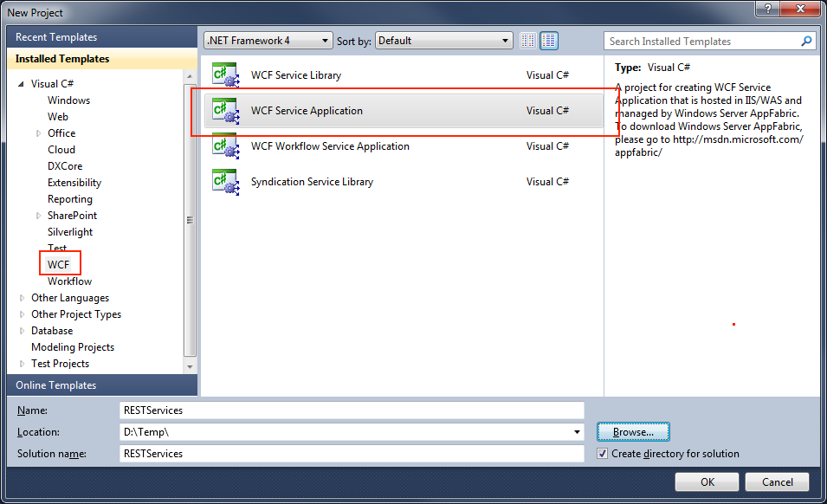
Task: Select the Test category under Visual C#
Action: click(x=57, y=248)
